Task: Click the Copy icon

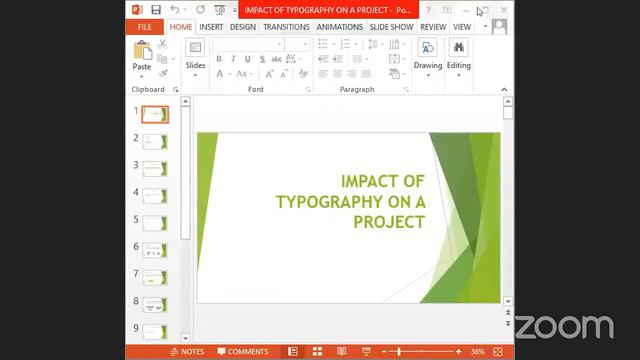Action: pyautogui.click(x=162, y=59)
